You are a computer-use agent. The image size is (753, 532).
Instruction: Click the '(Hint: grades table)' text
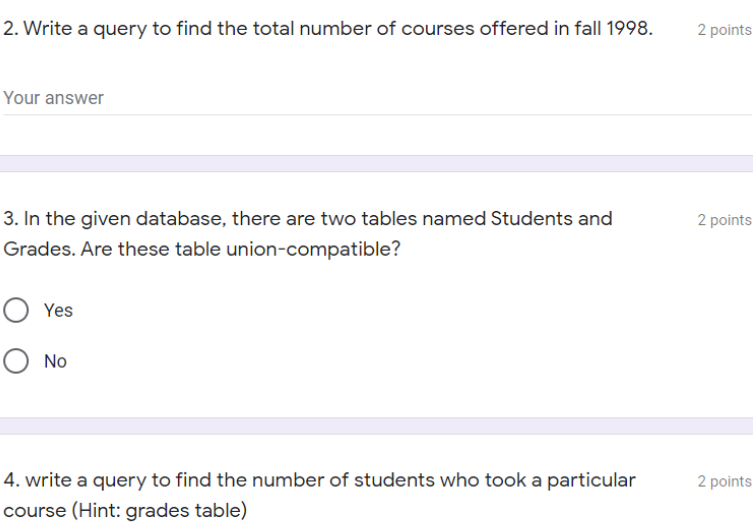(x=159, y=510)
